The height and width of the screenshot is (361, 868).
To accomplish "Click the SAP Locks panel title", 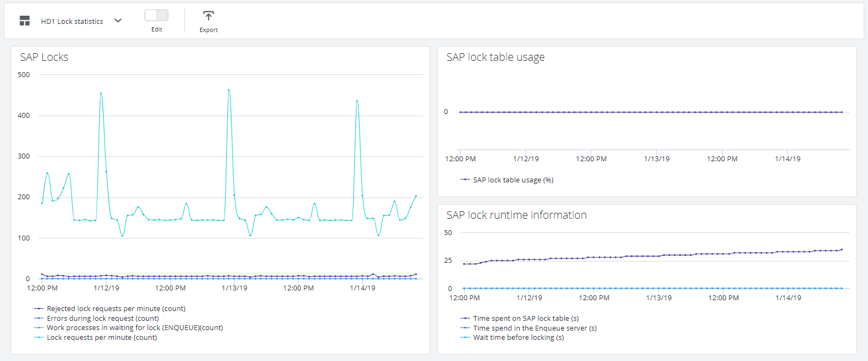I will coord(44,57).
